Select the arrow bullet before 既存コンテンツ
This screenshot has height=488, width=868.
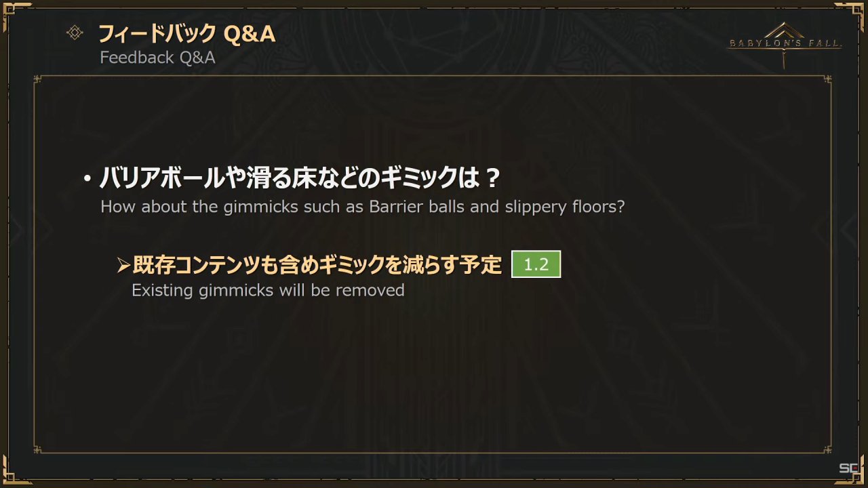click(x=123, y=266)
